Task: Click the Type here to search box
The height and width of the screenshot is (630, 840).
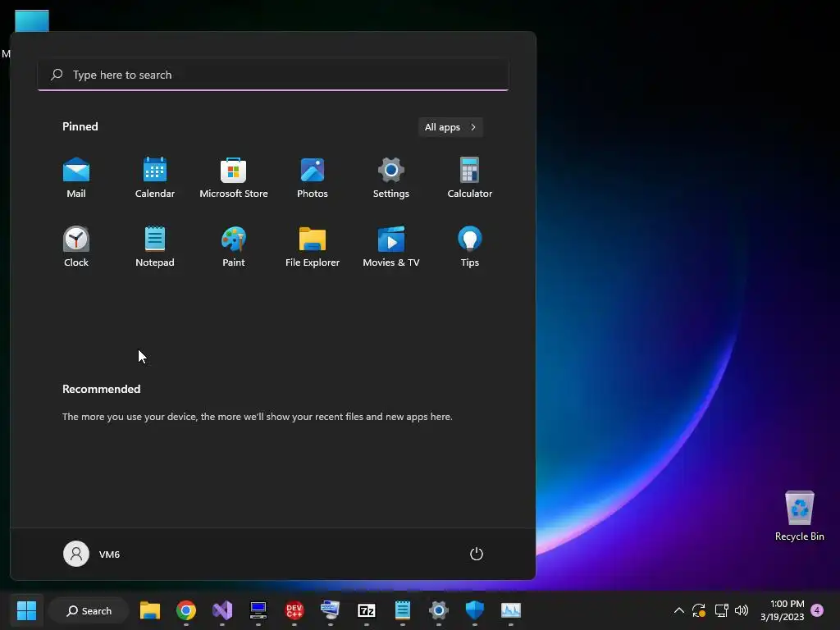Action: [273, 75]
